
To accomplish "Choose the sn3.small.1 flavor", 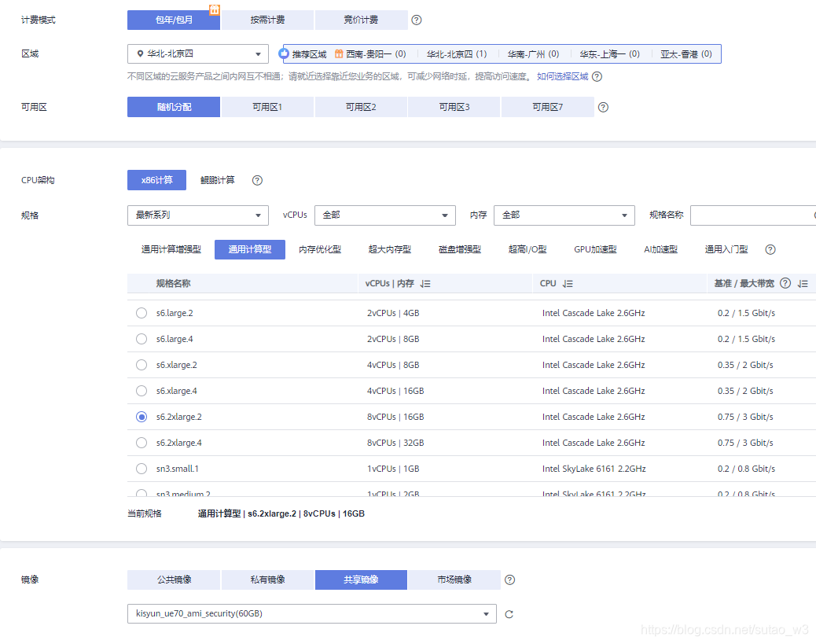I will click(x=141, y=468).
